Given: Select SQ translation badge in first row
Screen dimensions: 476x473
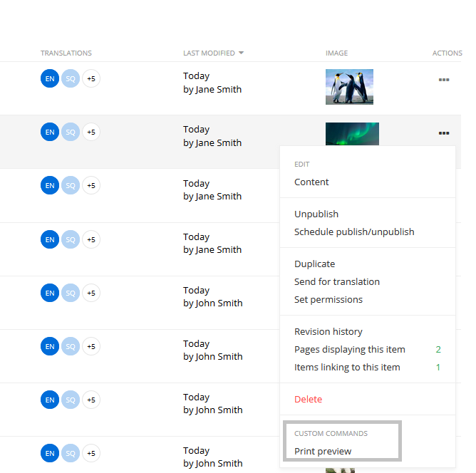Looking at the screenshot, I should pyautogui.click(x=71, y=78).
